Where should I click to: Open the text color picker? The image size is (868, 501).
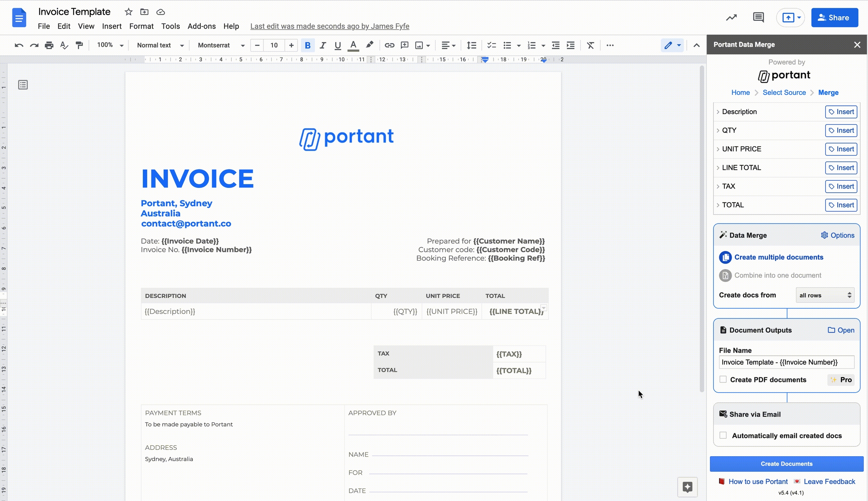click(x=353, y=45)
